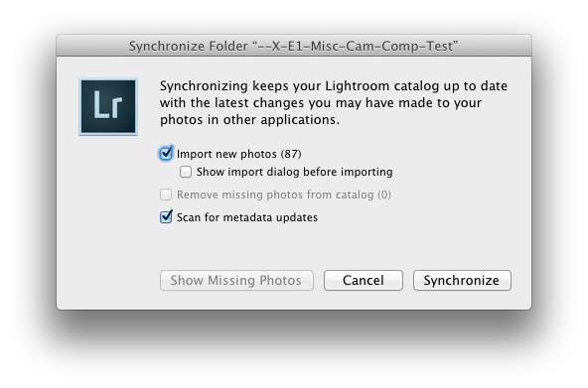The image size is (588, 388).
Task: Click the "Scan for metadata updates" label text
Action: coord(247,217)
